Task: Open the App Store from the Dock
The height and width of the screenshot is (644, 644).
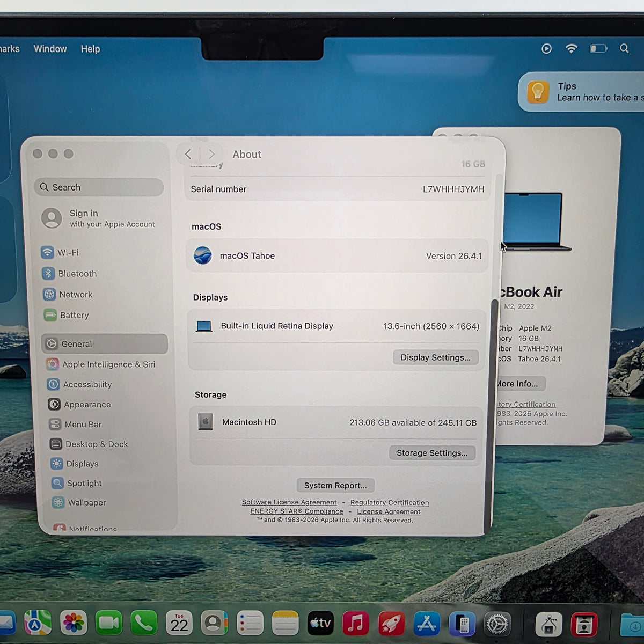Action: click(x=427, y=625)
